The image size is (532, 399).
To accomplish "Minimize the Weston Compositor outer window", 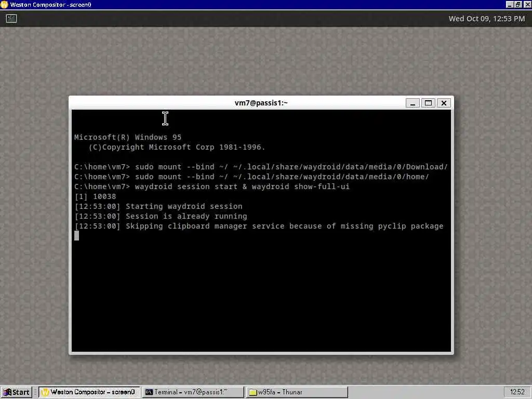I will (510, 5).
